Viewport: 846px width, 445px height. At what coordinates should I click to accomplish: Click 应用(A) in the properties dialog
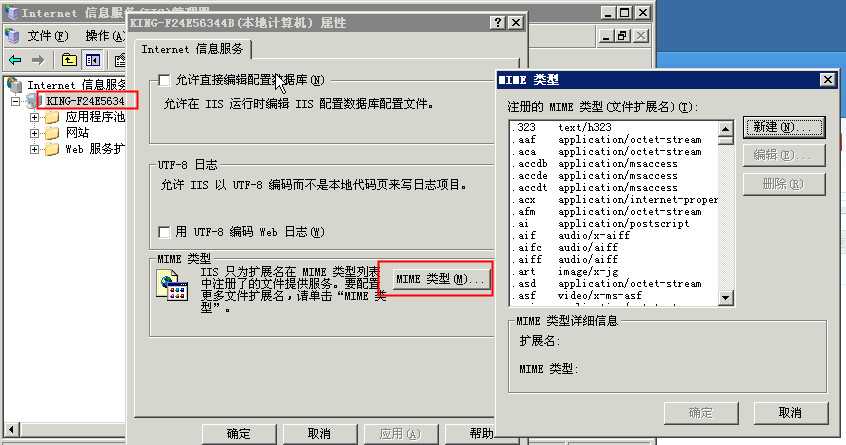[400, 434]
